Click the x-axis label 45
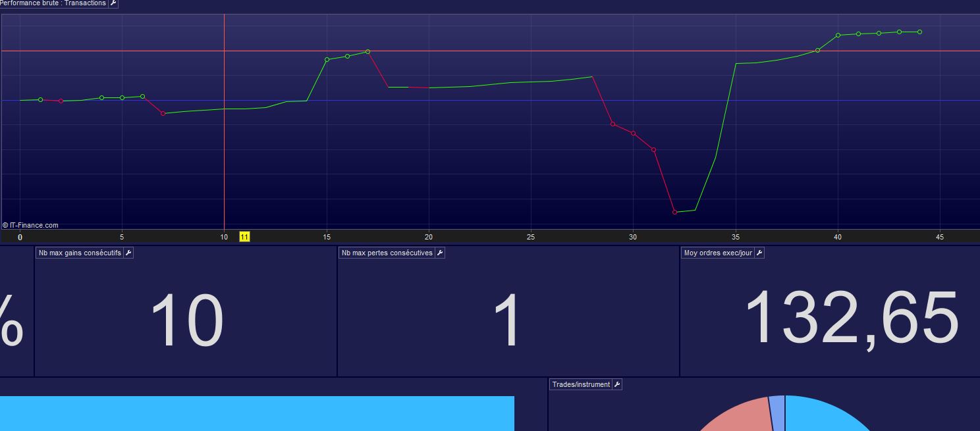 pyautogui.click(x=940, y=237)
